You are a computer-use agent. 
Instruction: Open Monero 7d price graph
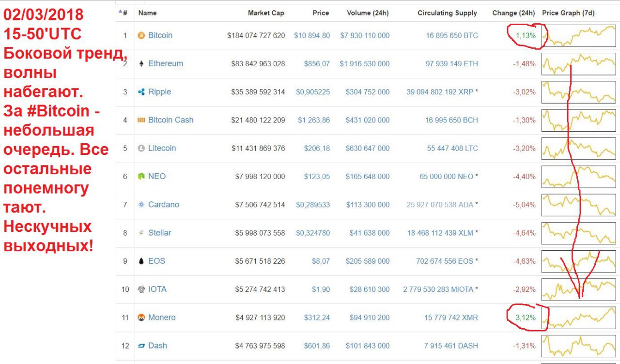coord(578,318)
